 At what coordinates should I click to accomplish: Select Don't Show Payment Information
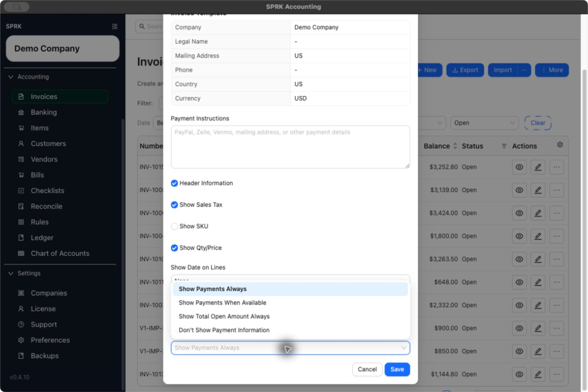point(290,330)
